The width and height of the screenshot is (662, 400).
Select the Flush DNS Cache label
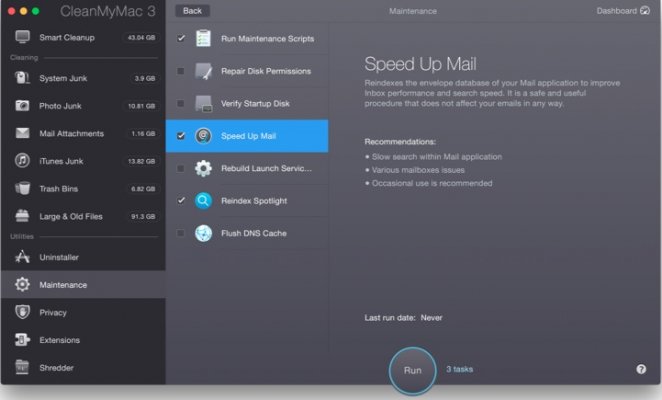tap(254, 233)
